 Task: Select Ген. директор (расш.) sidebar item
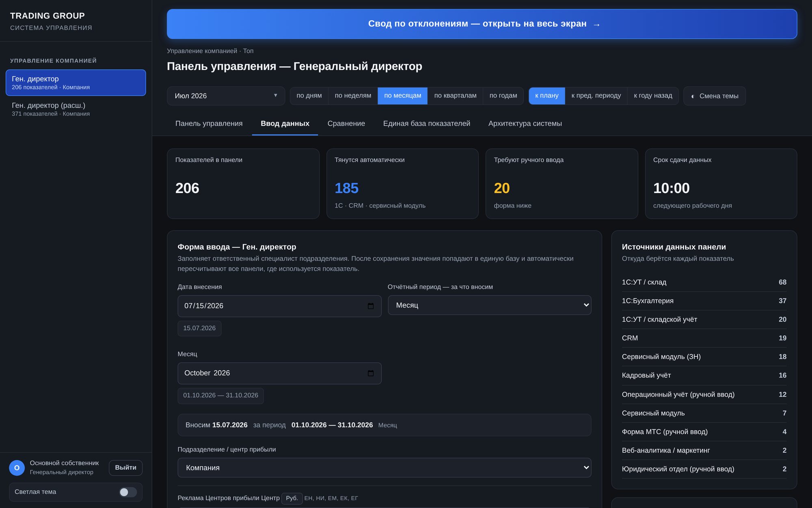76,109
